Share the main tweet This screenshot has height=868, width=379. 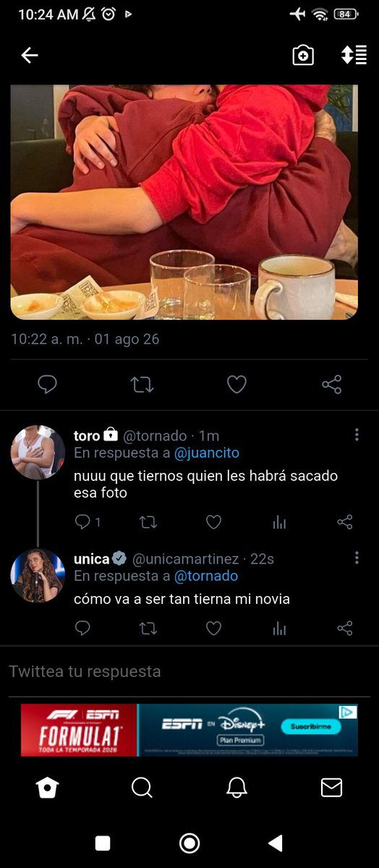pyautogui.click(x=331, y=385)
